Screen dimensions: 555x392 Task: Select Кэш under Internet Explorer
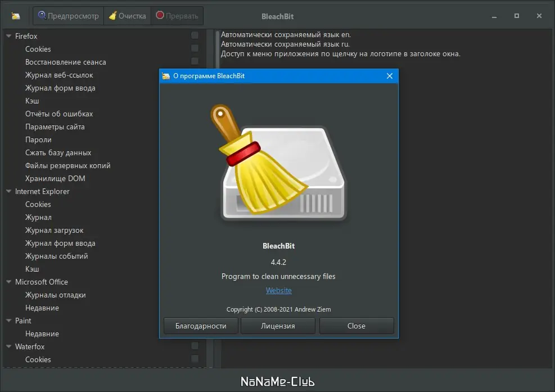tap(32, 269)
